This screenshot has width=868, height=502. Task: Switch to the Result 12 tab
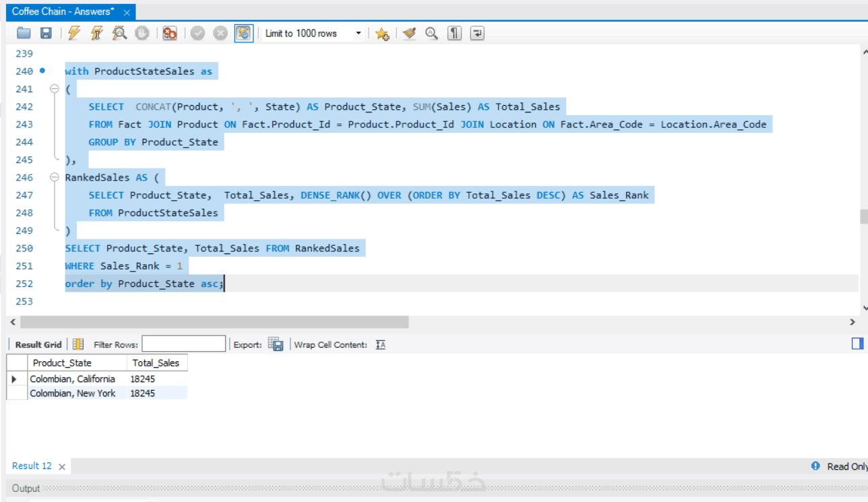pyautogui.click(x=32, y=466)
